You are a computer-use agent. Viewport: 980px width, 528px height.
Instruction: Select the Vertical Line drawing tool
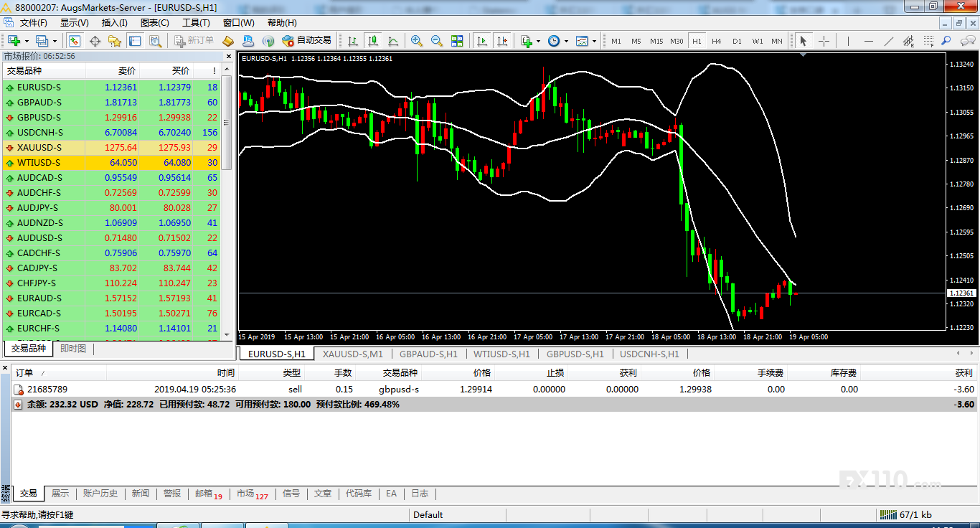tap(849, 41)
